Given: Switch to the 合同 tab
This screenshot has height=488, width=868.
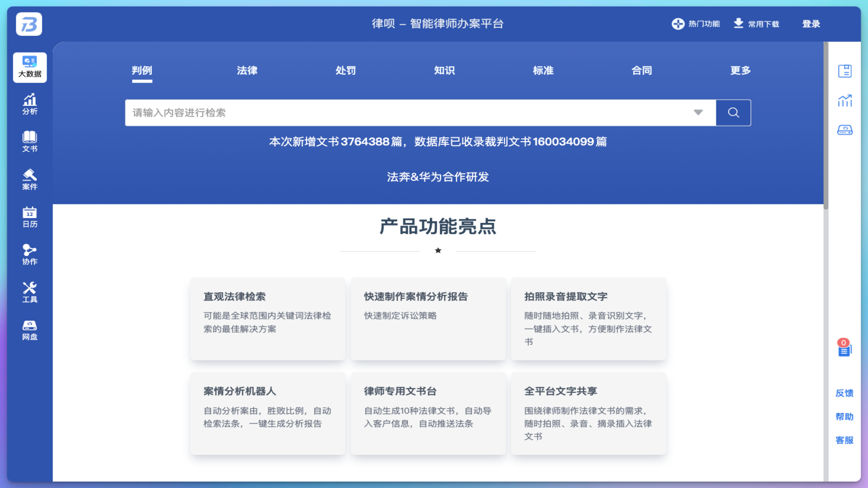Looking at the screenshot, I should point(641,70).
